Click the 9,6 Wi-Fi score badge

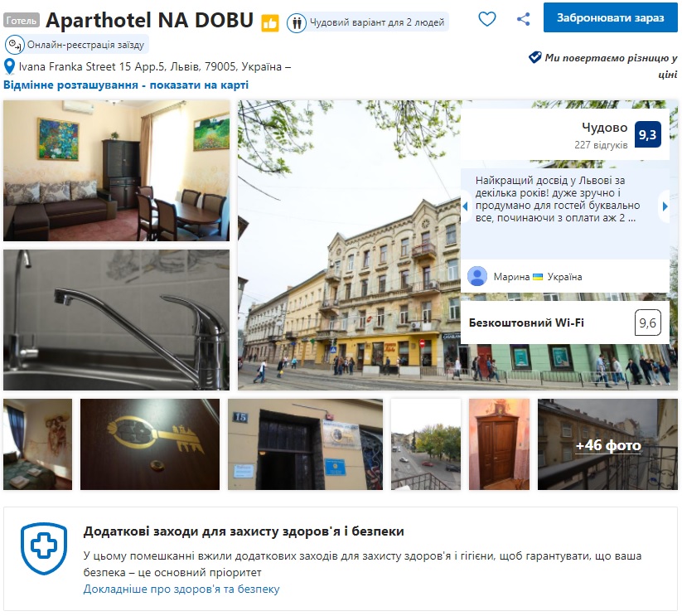[x=648, y=323]
